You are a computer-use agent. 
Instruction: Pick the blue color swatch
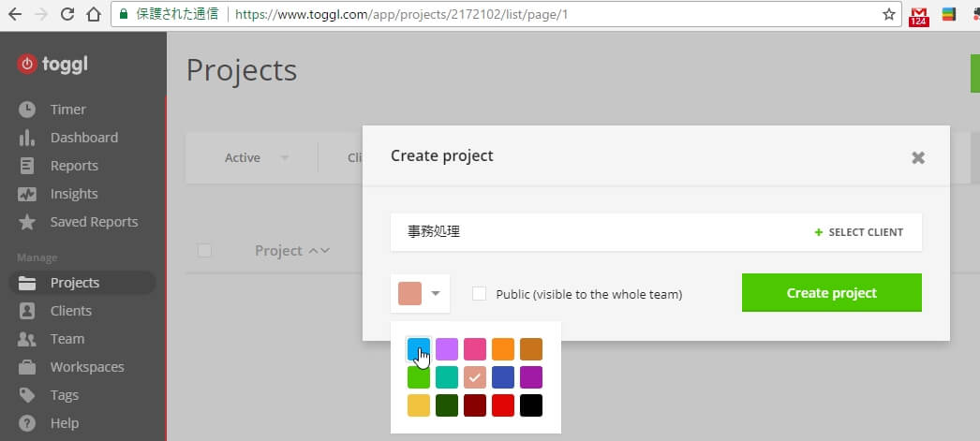[419, 349]
